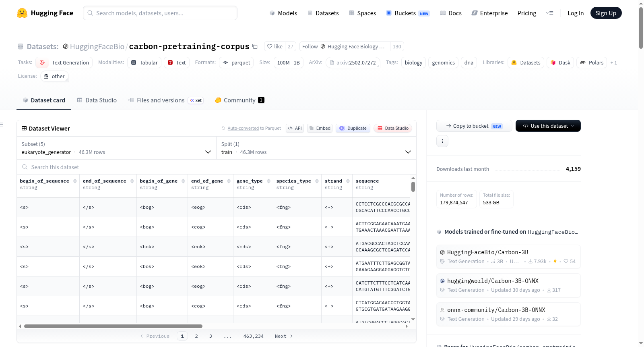
Task: Copy dataset name with clipboard icon
Action: point(255,46)
